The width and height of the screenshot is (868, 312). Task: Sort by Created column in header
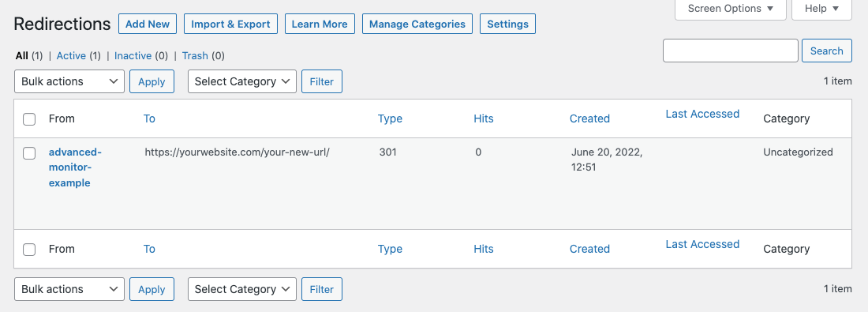point(589,118)
